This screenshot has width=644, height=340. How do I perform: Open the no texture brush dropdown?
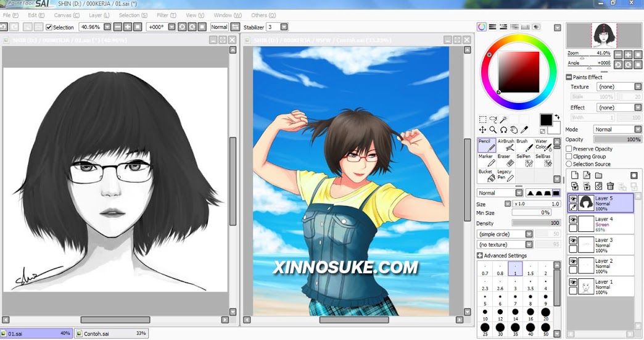pos(529,245)
